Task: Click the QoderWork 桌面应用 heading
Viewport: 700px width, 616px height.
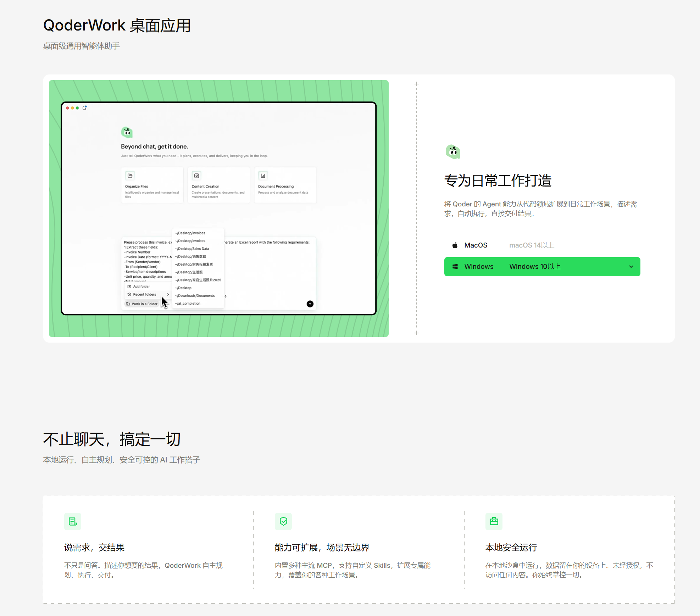Action: (117, 26)
